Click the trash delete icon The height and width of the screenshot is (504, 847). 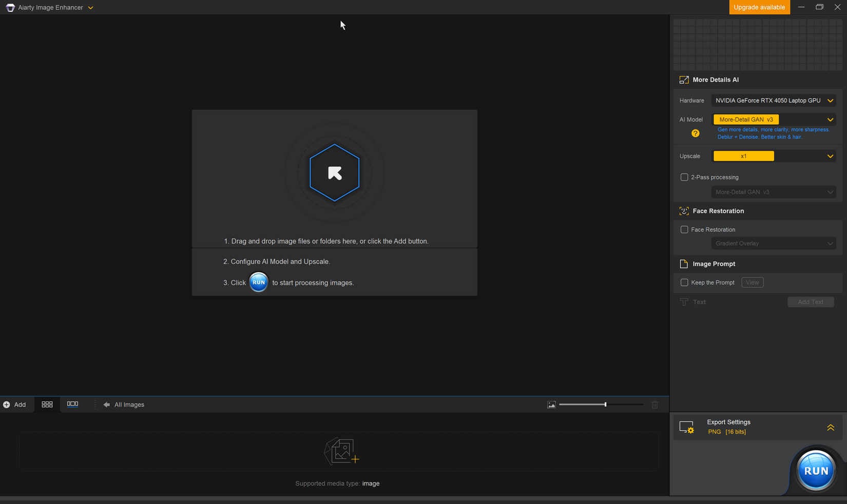click(654, 405)
